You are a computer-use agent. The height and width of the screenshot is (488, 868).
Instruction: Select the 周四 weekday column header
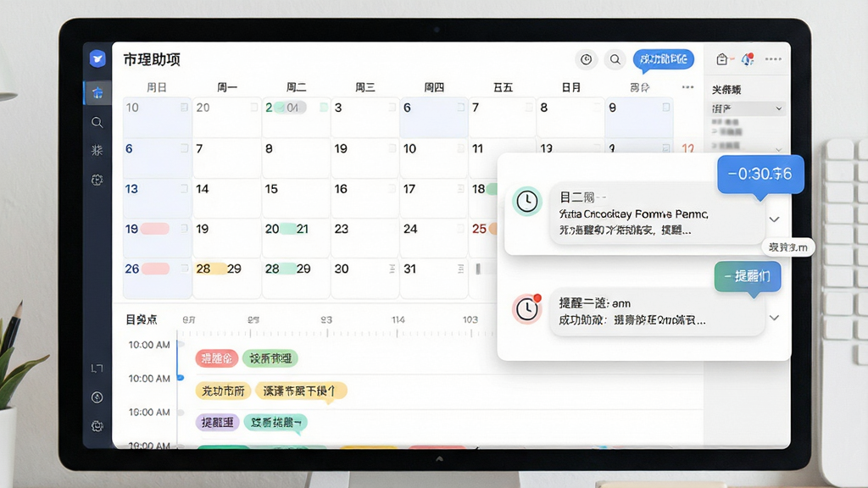tap(434, 87)
